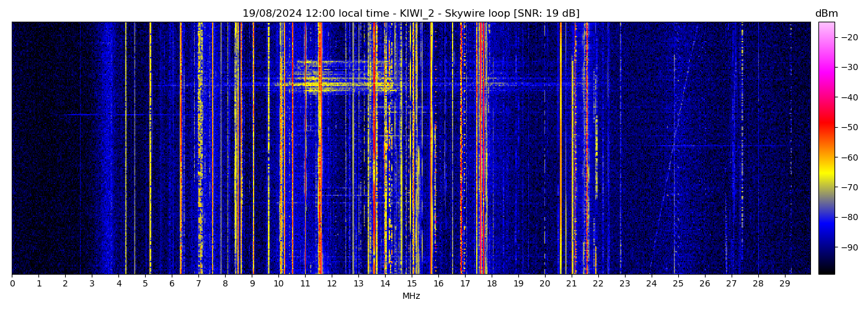Click the 7 MHz tick label
This screenshot has height=310, width=868.
point(198,284)
